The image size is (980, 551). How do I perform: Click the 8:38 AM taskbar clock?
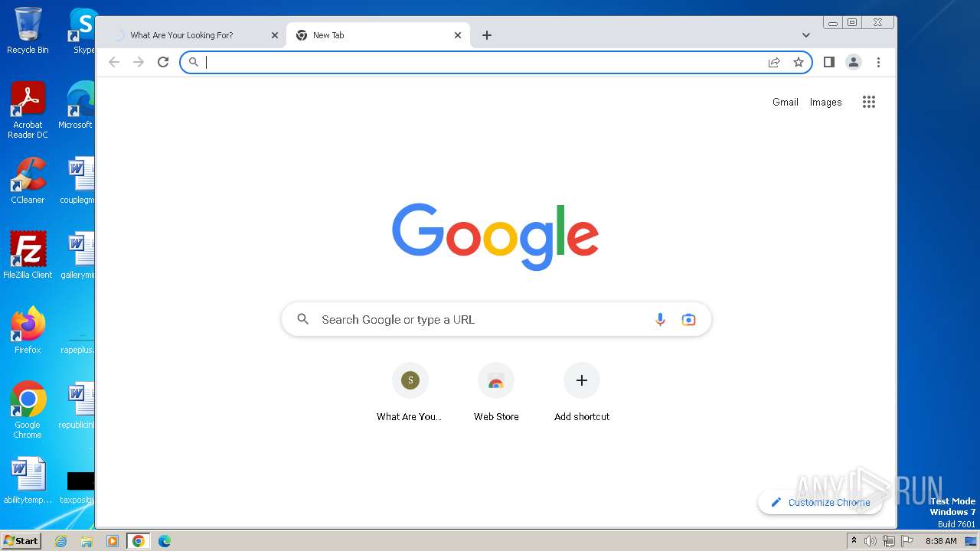point(941,540)
